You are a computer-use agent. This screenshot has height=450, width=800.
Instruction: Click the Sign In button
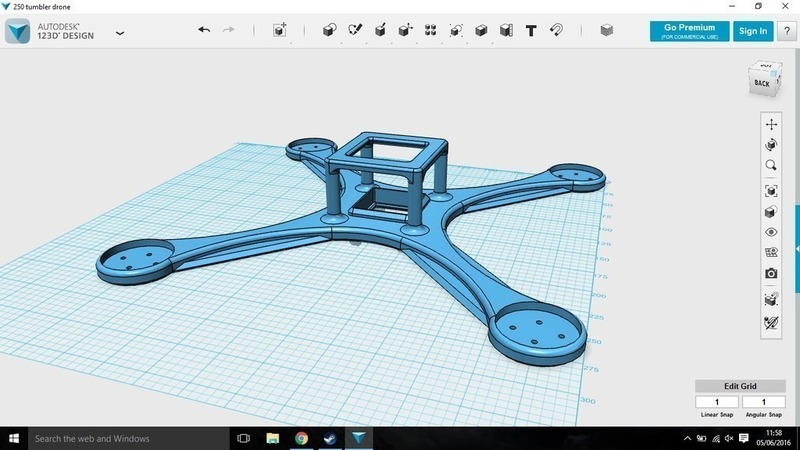coord(753,31)
